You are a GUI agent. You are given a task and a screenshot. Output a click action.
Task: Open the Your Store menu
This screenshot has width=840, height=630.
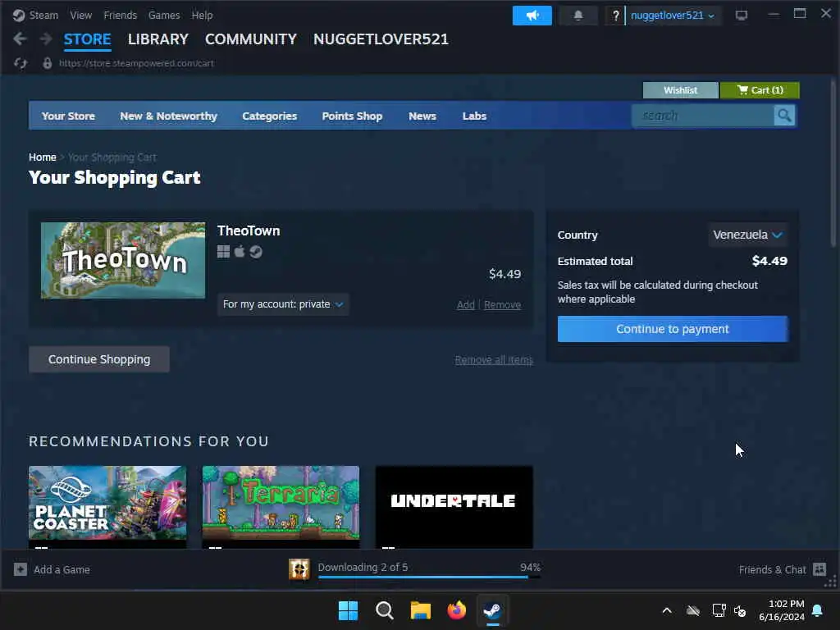pyautogui.click(x=68, y=116)
